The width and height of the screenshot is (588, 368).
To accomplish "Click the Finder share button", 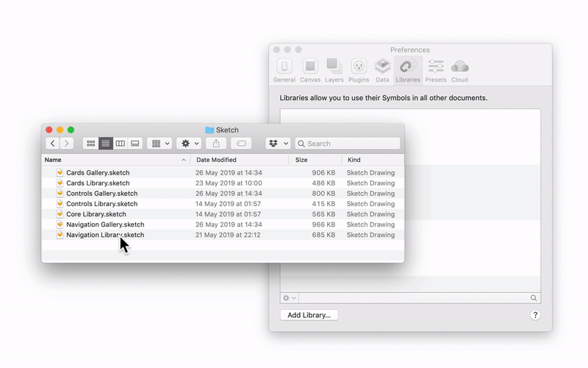I will coord(216,144).
